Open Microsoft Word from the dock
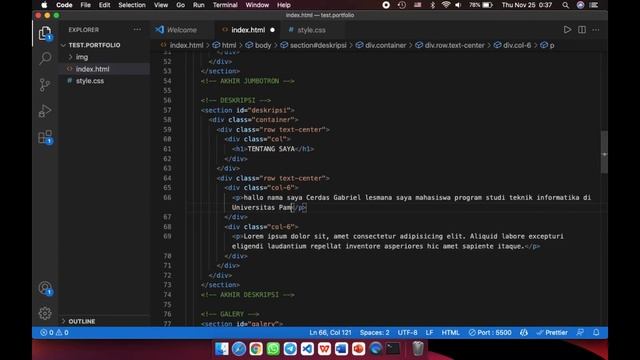Screen dimensions: 640x360 tap(341, 349)
